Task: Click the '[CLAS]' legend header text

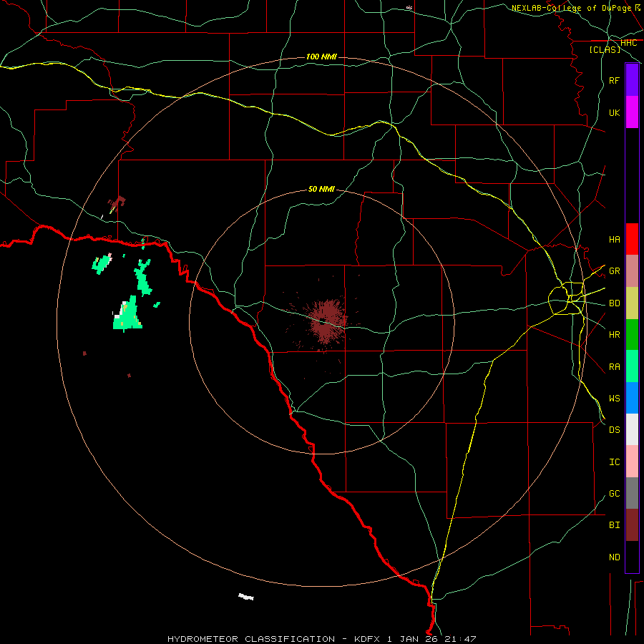Action: pos(605,49)
